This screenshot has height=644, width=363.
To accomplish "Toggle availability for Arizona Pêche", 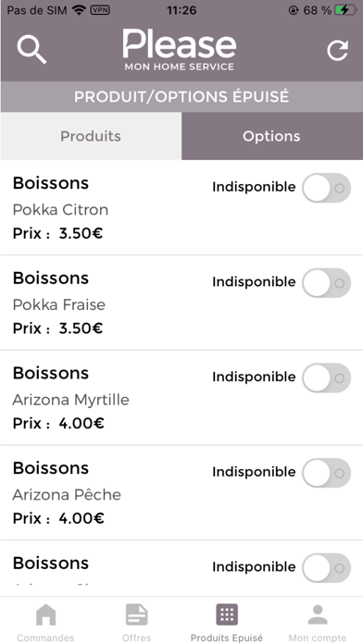I will 327,473.
